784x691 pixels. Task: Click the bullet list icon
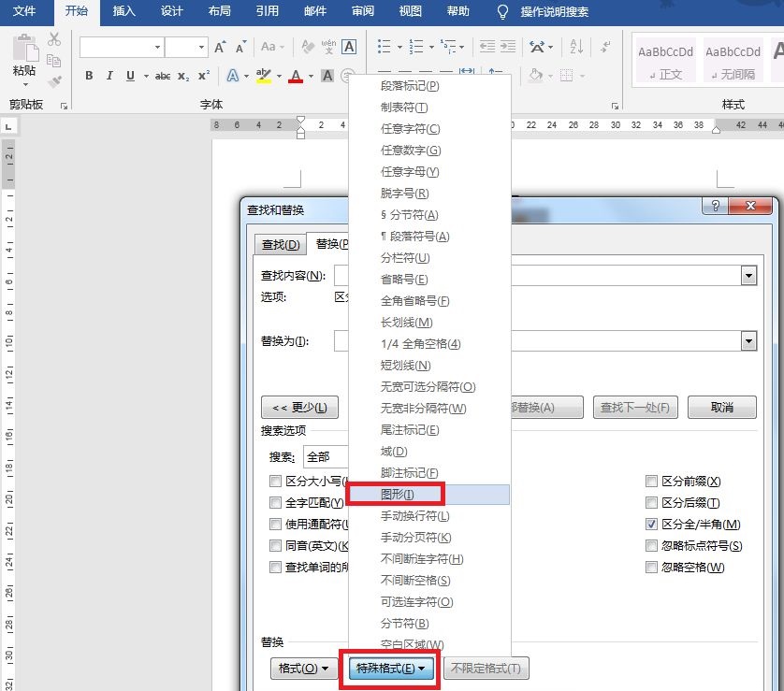click(384, 47)
